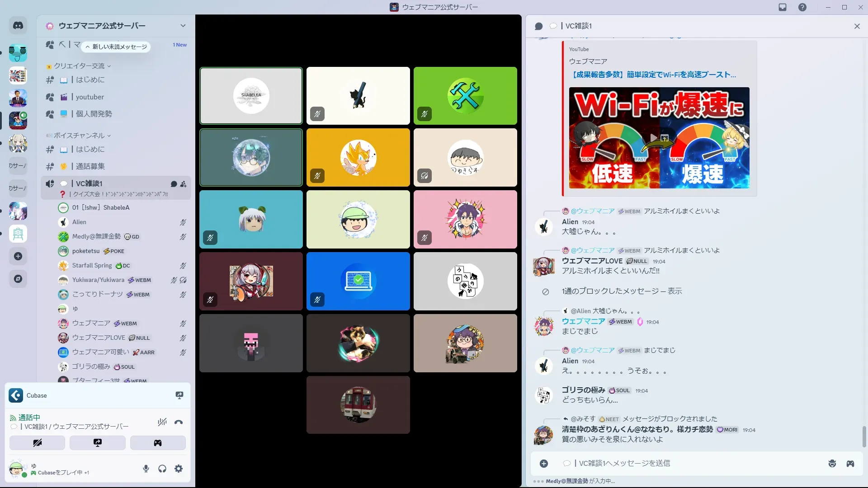
Task: Open the emoji picker in the message box
Action: coord(832,464)
